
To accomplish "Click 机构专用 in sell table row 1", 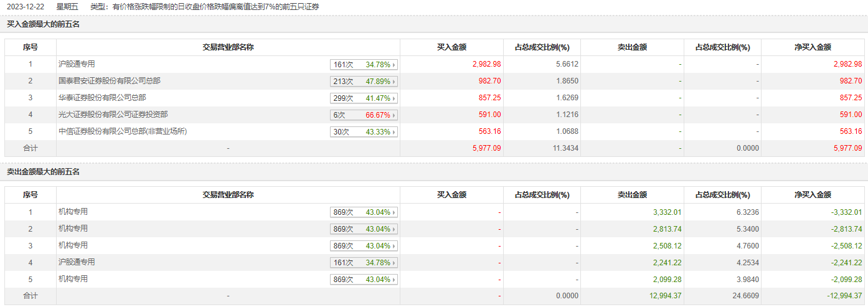I will pyautogui.click(x=73, y=211).
